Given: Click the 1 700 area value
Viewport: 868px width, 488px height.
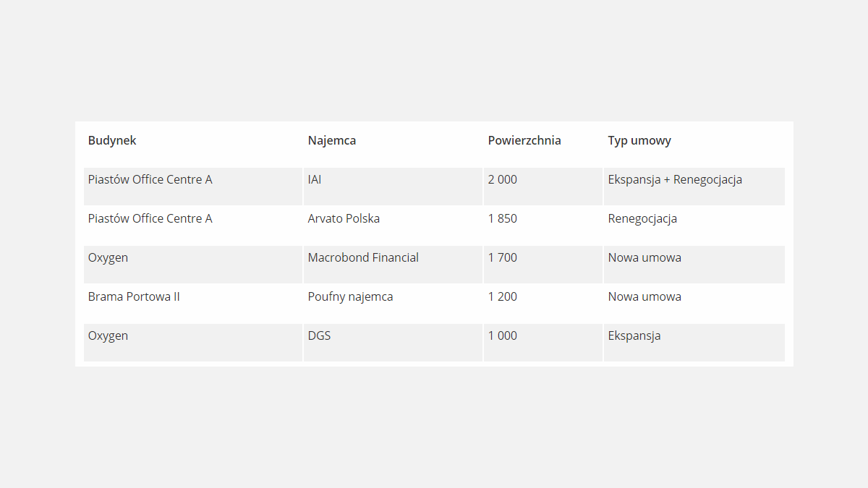Looking at the screenshot, I should pyautogui.click(x=503, y=257).
